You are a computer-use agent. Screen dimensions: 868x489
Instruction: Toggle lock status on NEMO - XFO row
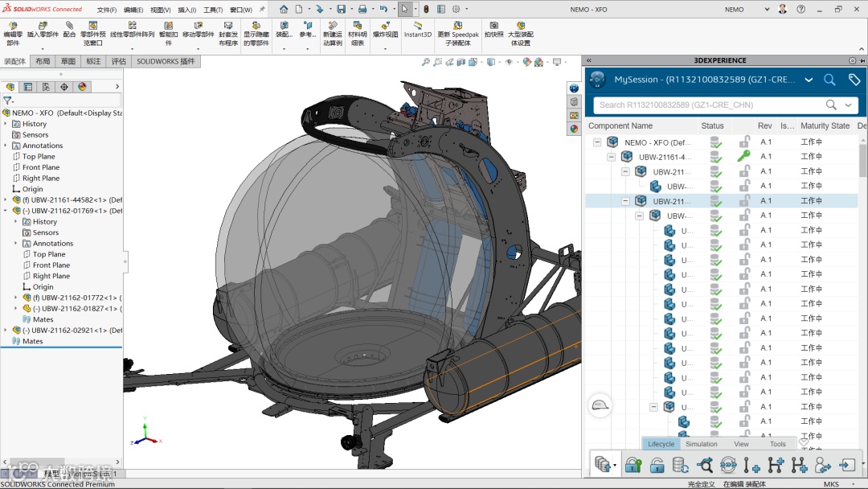click(x=744, y=142)
